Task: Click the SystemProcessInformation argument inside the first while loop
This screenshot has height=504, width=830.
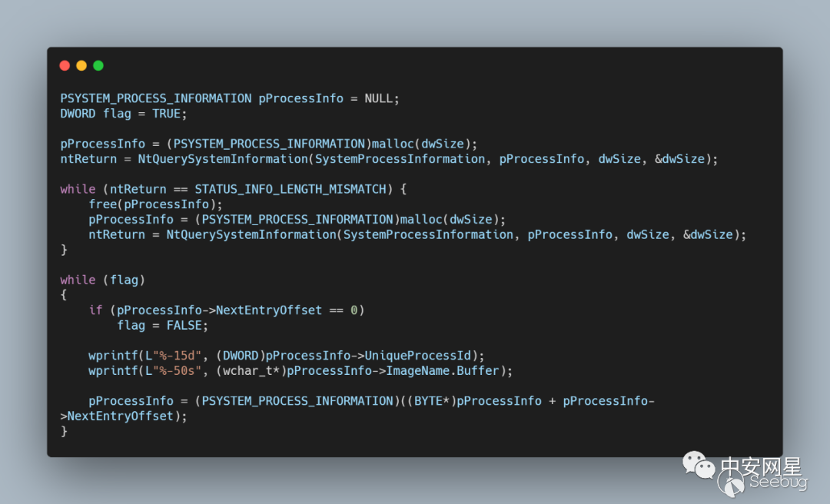Action: (428, 234)
